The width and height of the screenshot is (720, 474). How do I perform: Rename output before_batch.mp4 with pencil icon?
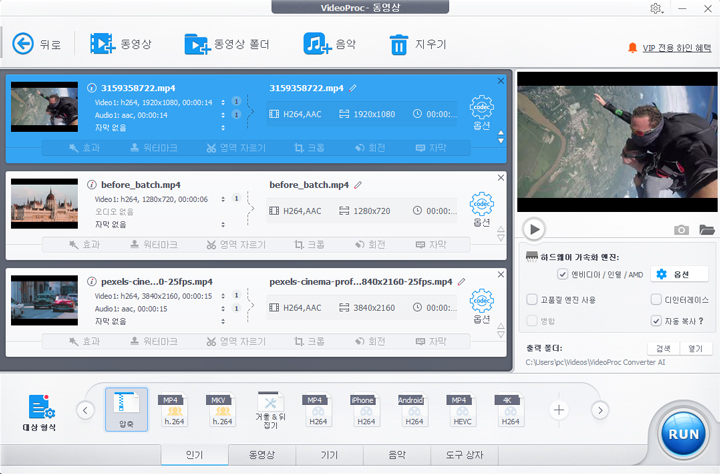pyautogui.click(x=358, y=185)
